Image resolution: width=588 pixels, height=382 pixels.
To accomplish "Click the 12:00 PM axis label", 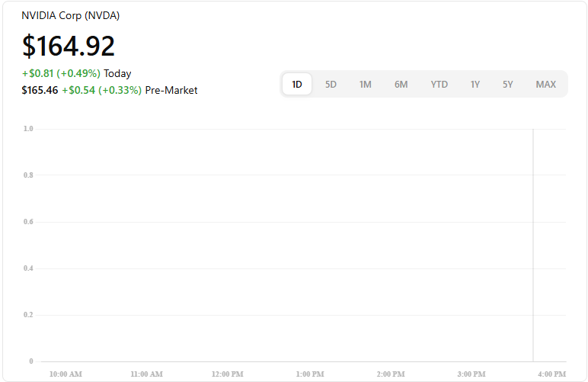I will tap(227, 374).
